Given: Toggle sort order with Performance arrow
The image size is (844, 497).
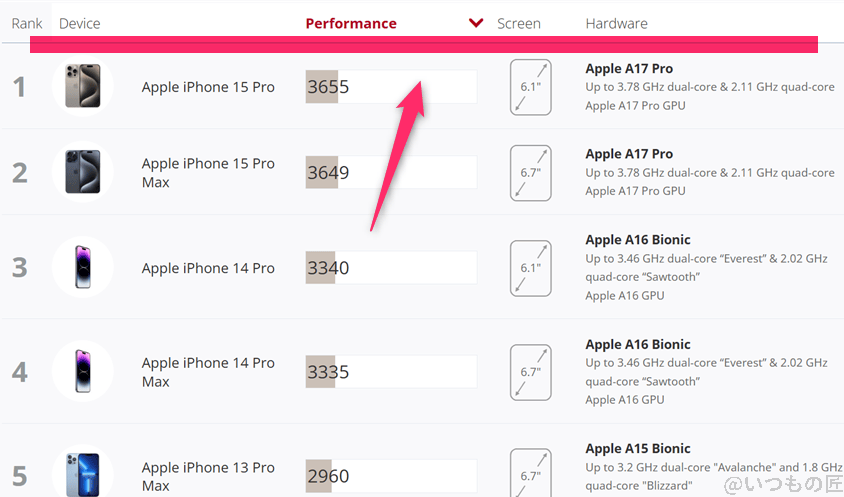Looking at the screenshot, I should [477, 24].
